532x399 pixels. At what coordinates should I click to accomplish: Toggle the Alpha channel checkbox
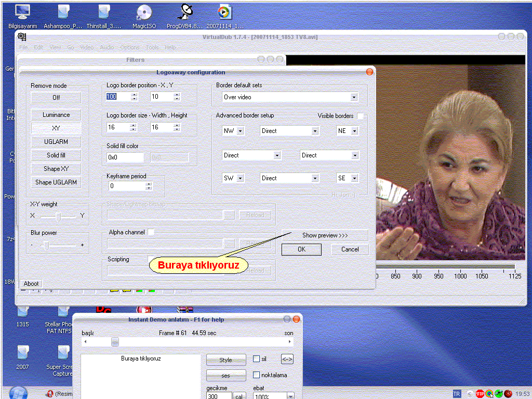(151, 232)
